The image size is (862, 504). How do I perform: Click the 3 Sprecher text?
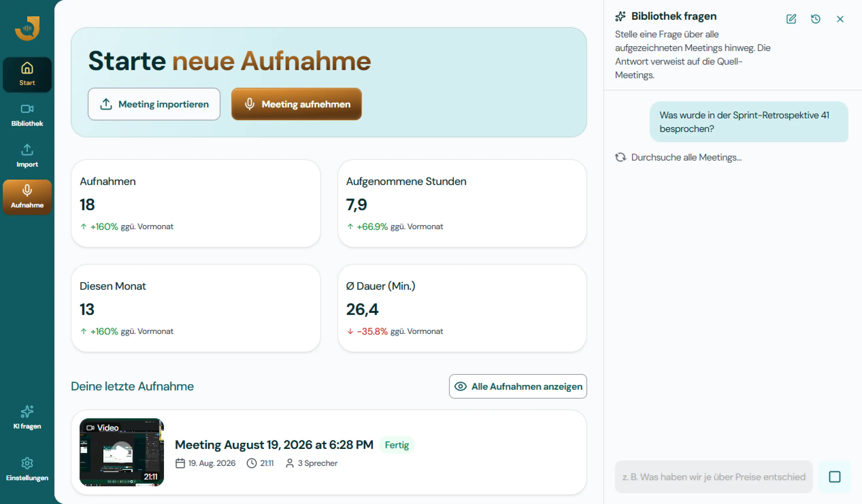pyautogui.click(x=317, y=463)
